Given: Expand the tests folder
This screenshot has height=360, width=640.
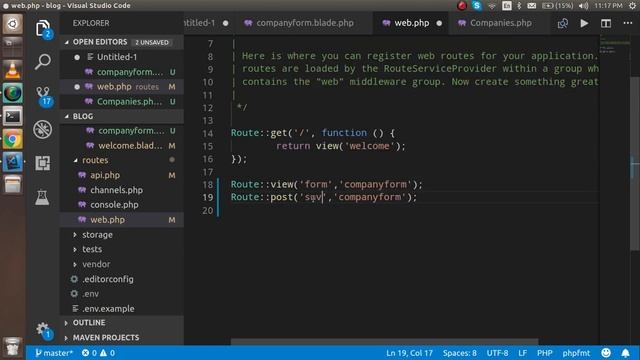Looking at the screenshot, I should [122, 249].
